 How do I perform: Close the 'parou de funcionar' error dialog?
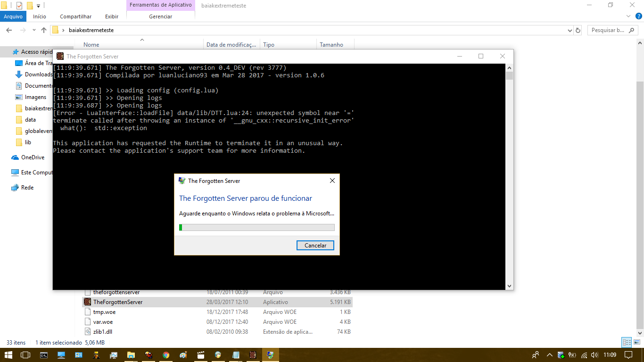(332, 181)
